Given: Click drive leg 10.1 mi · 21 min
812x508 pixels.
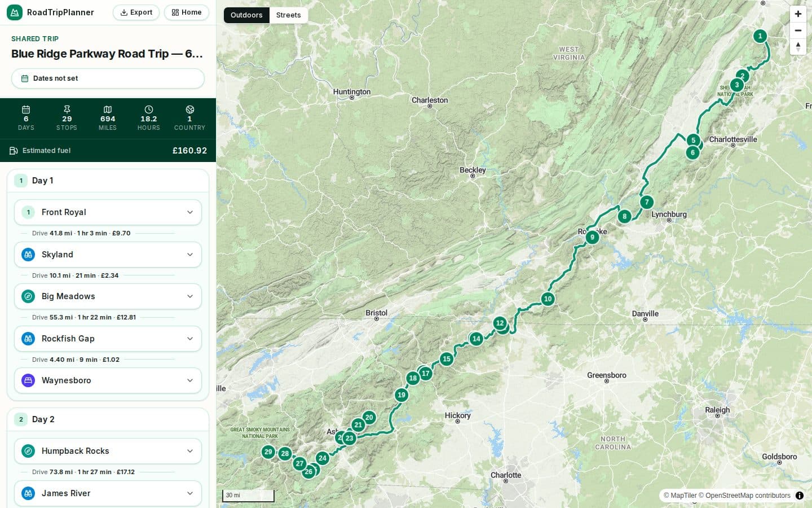Looking at the screenshot, I should (75, 275).
